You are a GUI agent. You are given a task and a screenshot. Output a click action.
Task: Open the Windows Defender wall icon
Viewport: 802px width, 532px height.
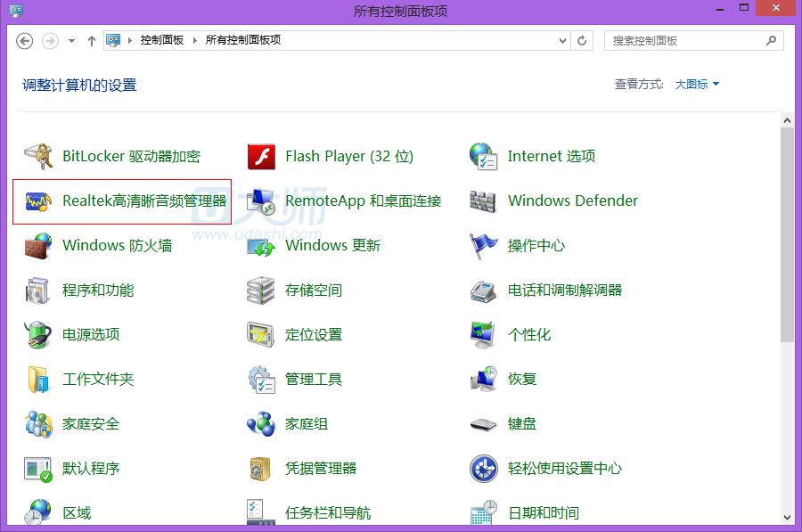(x=483, y=201)
